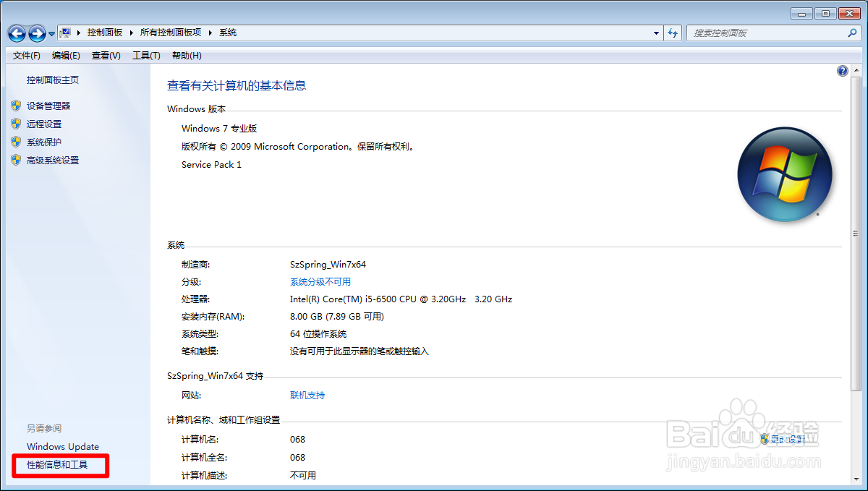Open the address bar history dropdown
The height and width of the screenshot is (491, 868).
(656, 33)
